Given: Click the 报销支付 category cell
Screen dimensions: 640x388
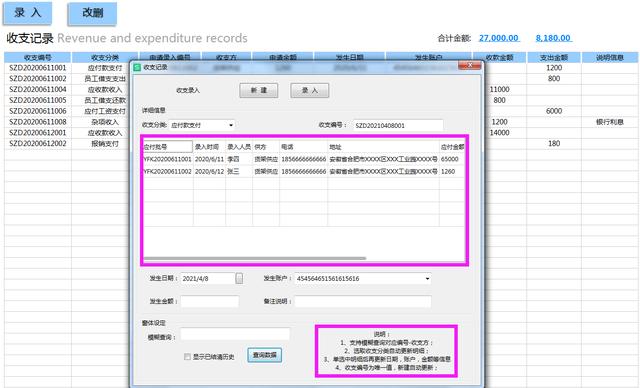Looking at the screenshot, I should click(105, 144).
